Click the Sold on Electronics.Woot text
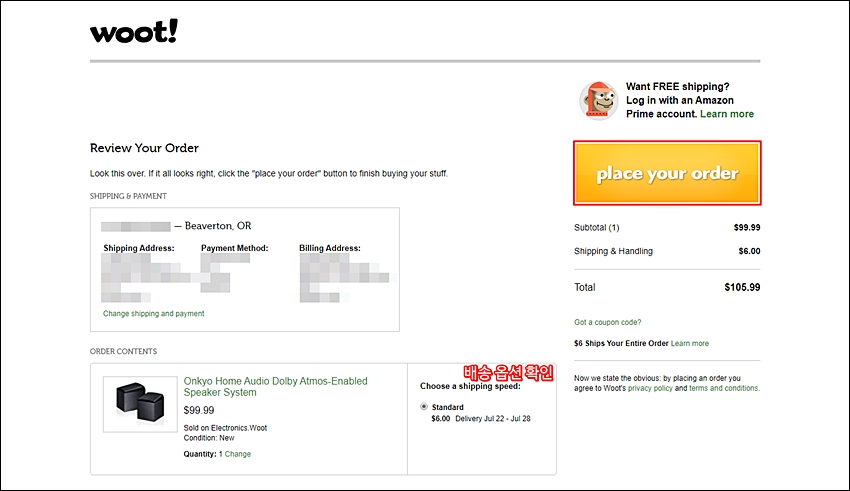 pos(225,428)
